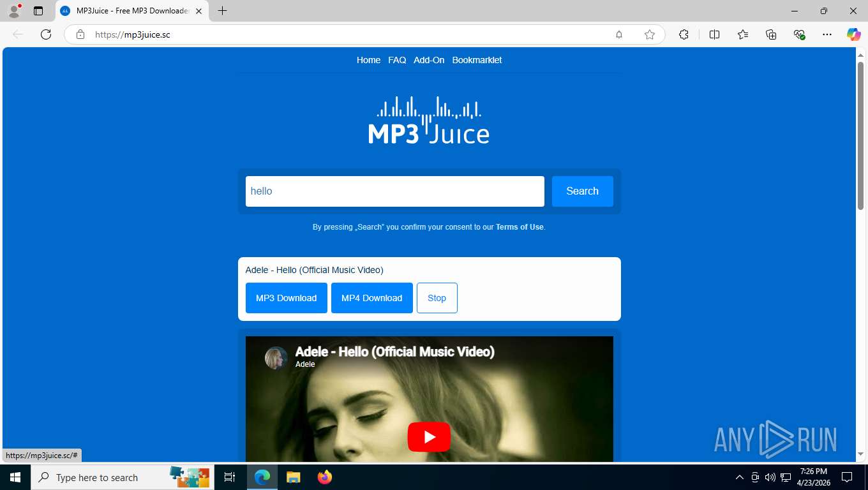Click the Adele - Hello result title text
The width and height of the screenshot is (868, 490).
pyautogui.click(x=314, y=270)
